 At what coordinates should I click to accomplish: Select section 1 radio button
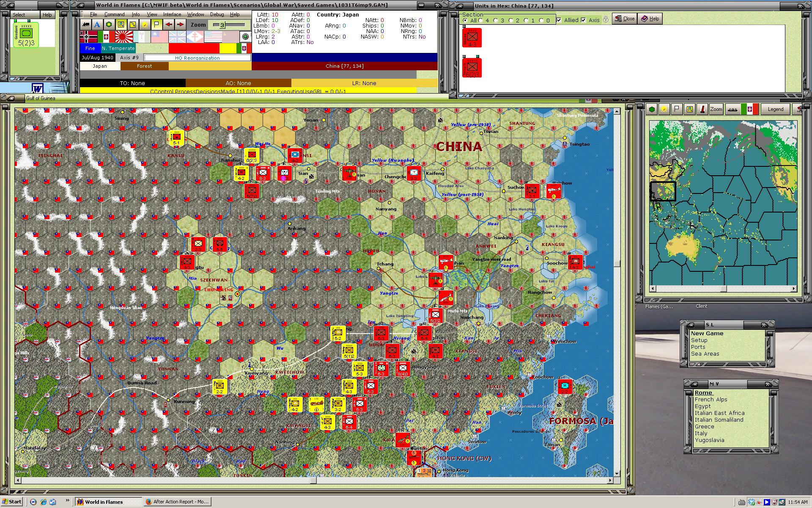(527, 20)
